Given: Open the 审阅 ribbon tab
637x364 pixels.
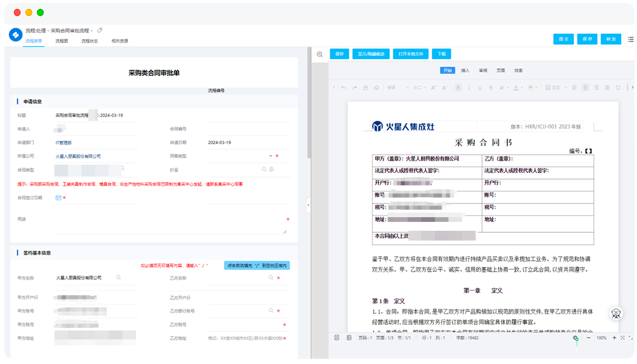Looking at the screenshot, I should (483, 70).
